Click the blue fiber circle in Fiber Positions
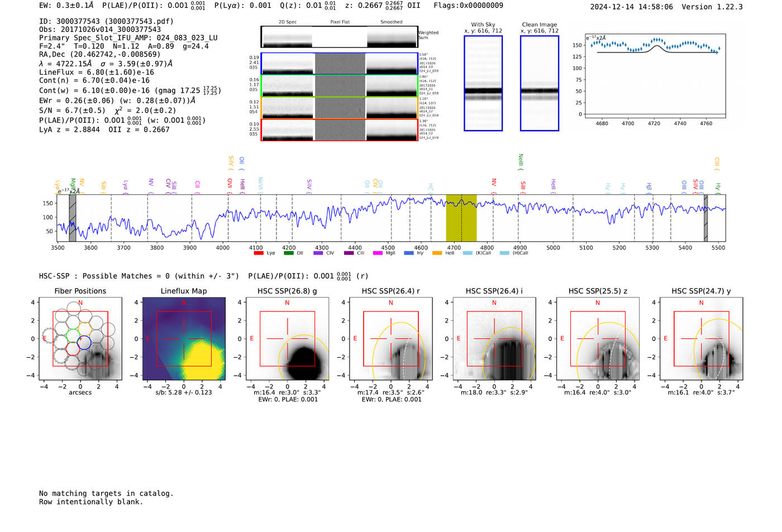This screenshot has width=782, height=532. [x=84, y=343]
